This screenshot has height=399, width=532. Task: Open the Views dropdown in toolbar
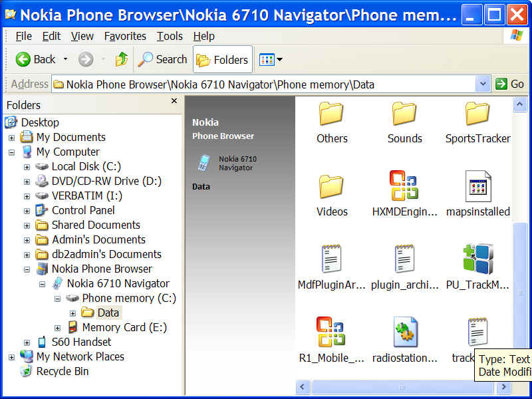pos(271,60)
